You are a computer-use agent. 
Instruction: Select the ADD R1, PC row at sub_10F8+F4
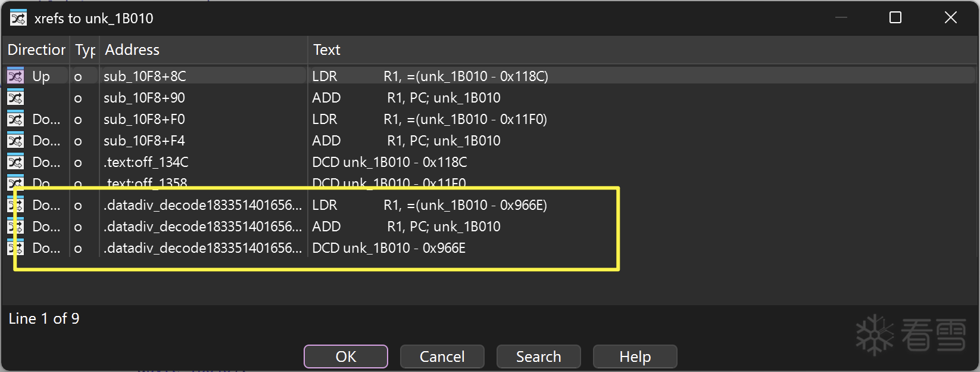406,141
